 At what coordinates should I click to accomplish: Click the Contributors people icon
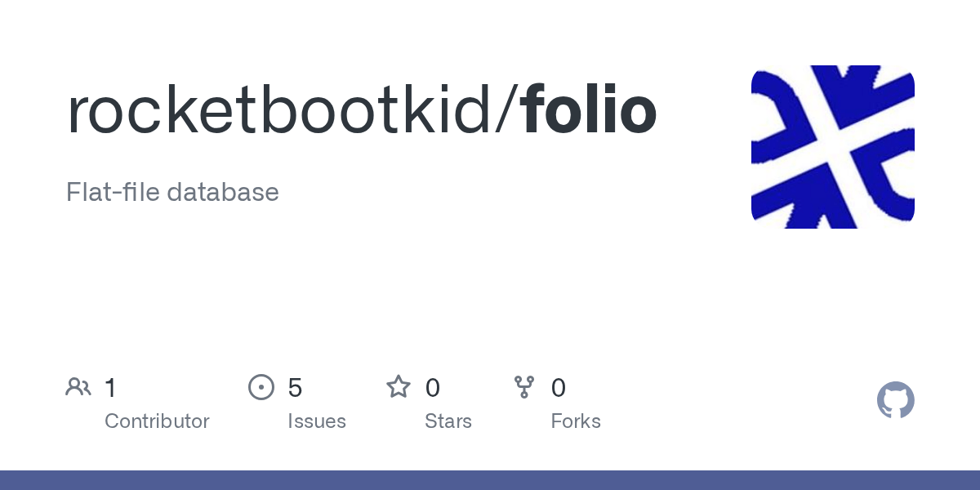coord(78,387)
